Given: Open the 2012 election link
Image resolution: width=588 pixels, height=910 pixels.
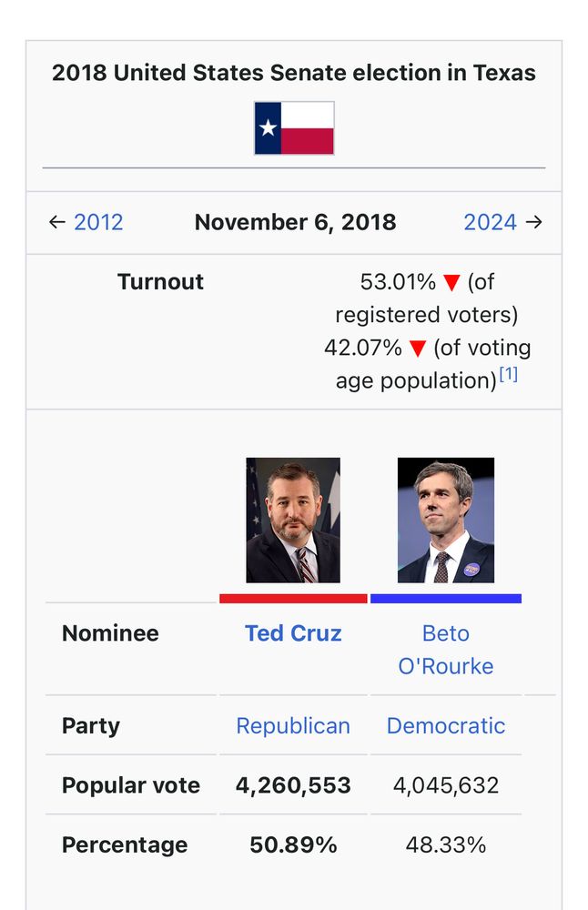Looking at the screenshot, I should point(98,222).
